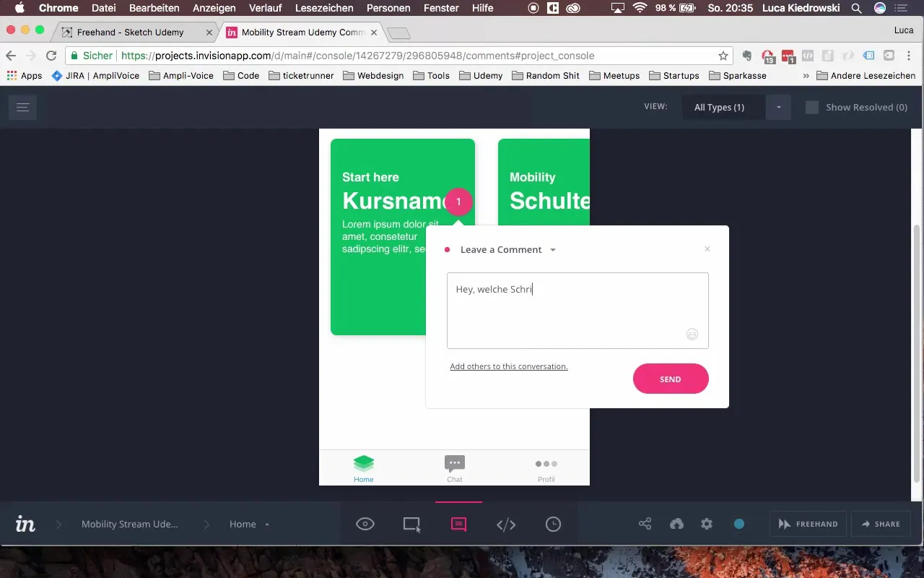Open Spotlight search in menu bar
This screenshot has width=924, height=578.
pos(856,8)
